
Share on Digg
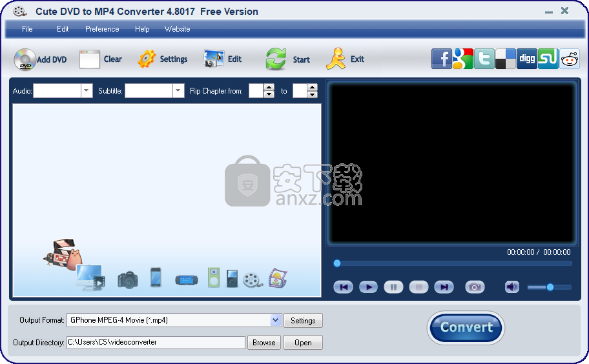pyautogui.click(x=527, y=59)
